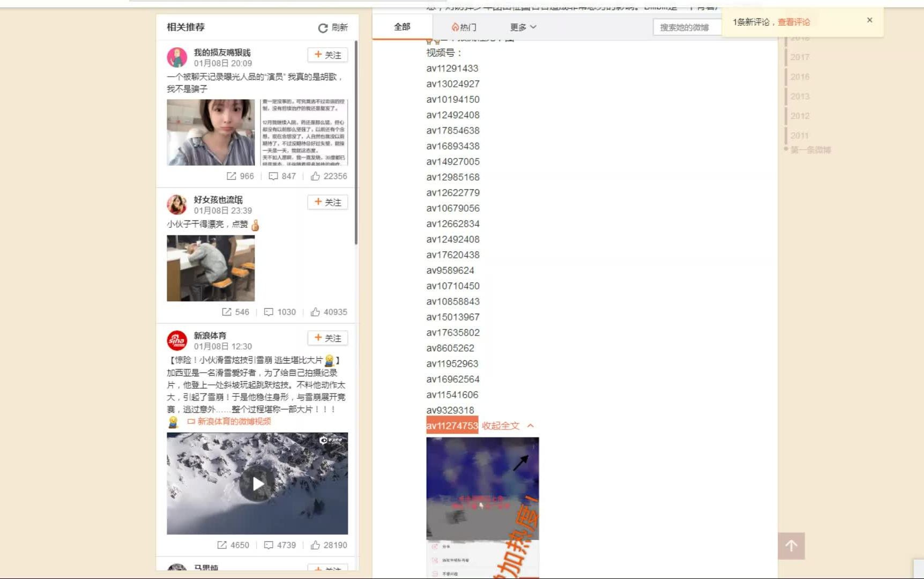Open username 好女孩也流氓
924x579 pixels.
click(x=218, y=199)
